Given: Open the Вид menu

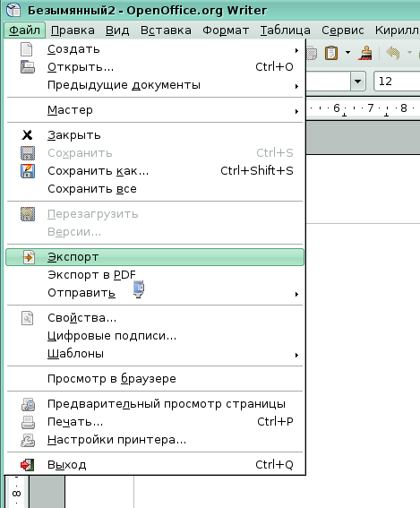Looking at the screenshot, I should 117,30.
